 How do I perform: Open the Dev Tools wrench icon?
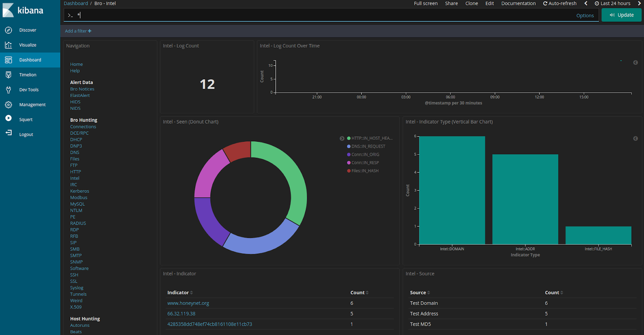[8, 90]
